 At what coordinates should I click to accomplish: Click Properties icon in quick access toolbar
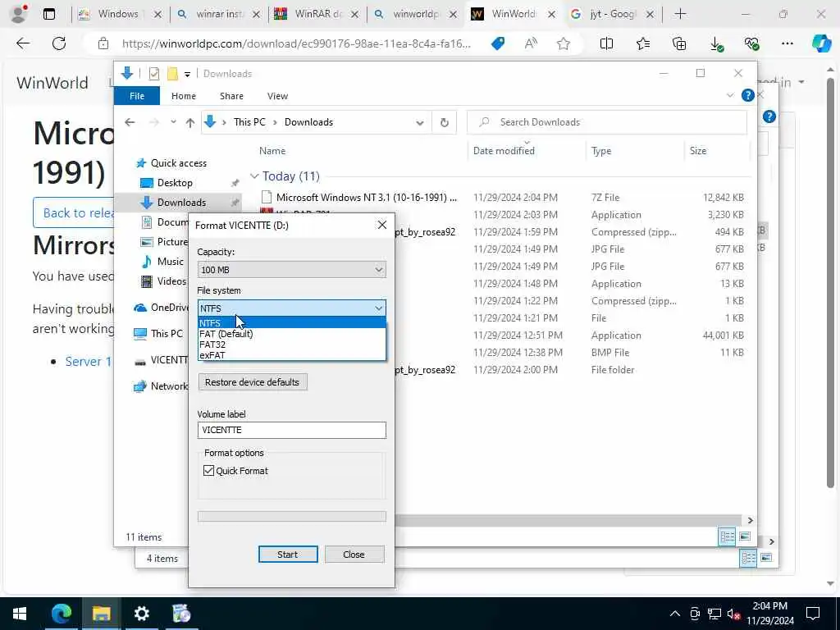click(153, 73)
